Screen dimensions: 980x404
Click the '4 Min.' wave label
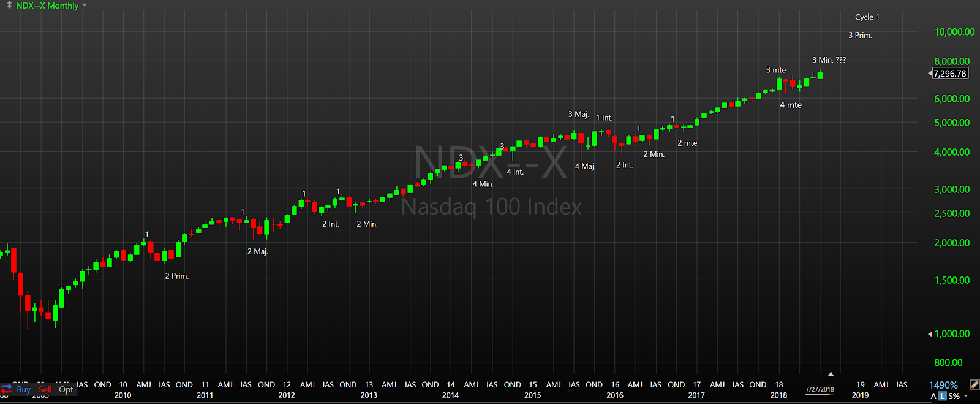[x=483, y=184]
